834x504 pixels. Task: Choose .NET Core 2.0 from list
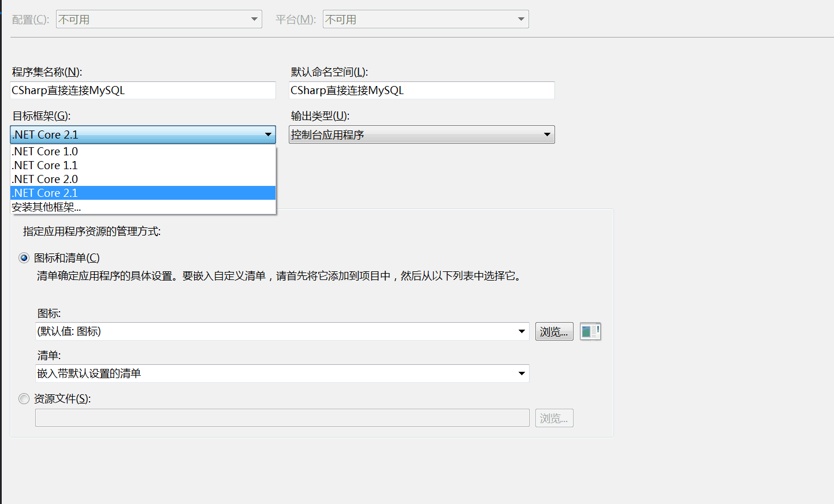click(x=143, y=179)
